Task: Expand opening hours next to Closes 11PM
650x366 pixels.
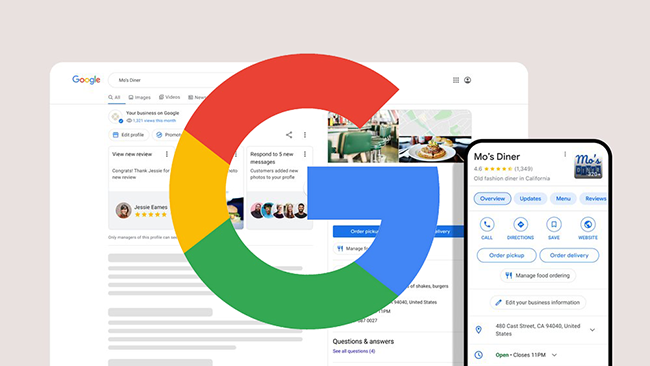Action: [554, 355]
